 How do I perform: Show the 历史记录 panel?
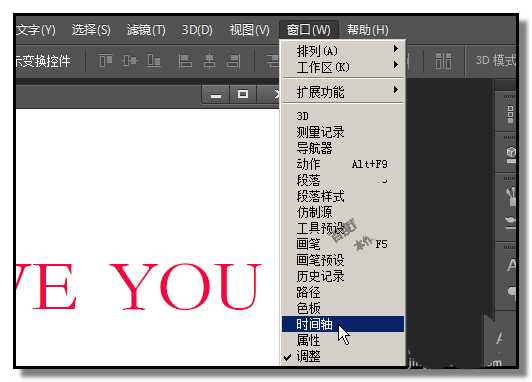tap(343, 276)
